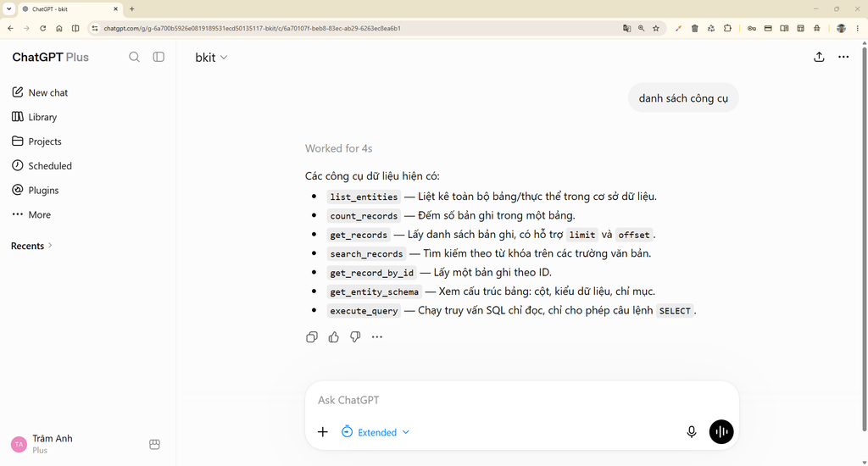Expand the More menu item

coord(31,214)
